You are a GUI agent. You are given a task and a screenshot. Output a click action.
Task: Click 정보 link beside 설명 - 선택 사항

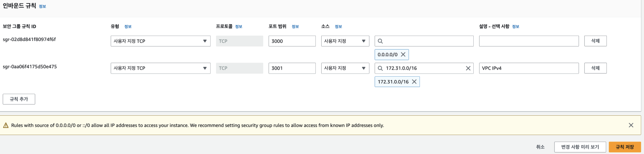click(516, 27)
